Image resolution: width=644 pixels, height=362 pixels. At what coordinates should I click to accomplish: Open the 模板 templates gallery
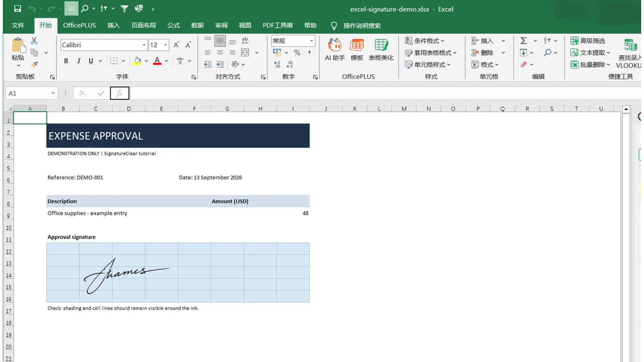357,49
